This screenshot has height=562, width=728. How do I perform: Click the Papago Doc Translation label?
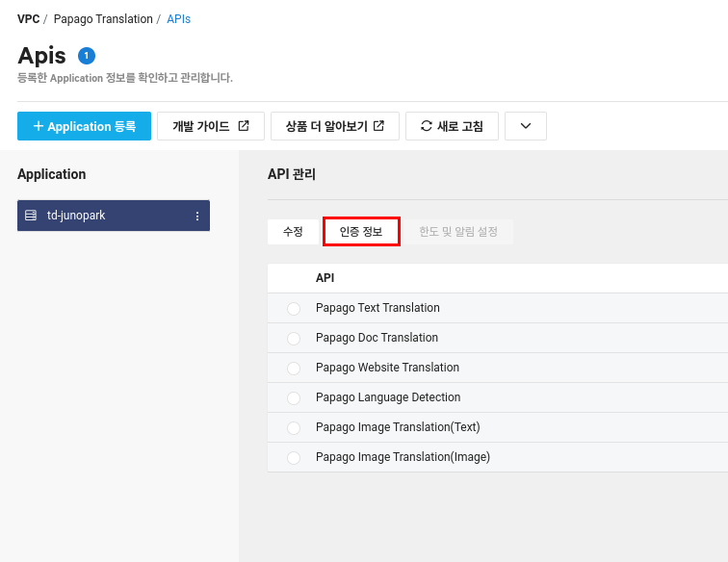pos(377,338)
